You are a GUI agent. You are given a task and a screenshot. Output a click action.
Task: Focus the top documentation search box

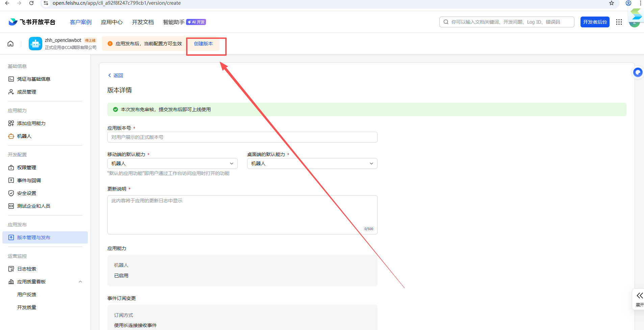(x=507, y=22)
